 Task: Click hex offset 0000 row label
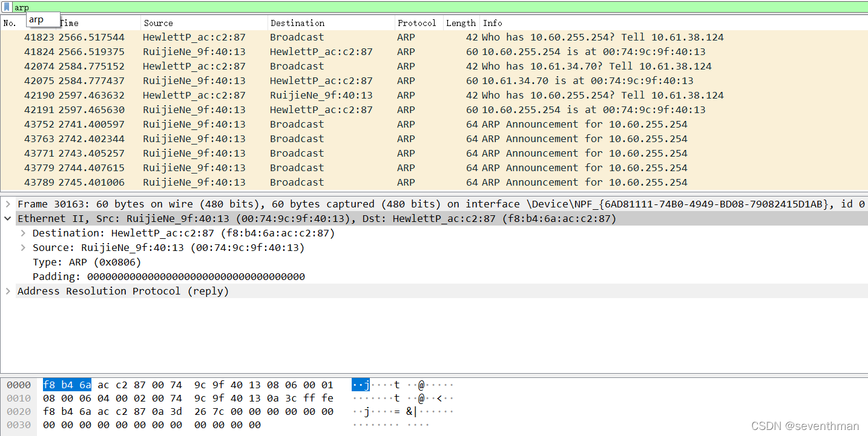coord(19,385)
